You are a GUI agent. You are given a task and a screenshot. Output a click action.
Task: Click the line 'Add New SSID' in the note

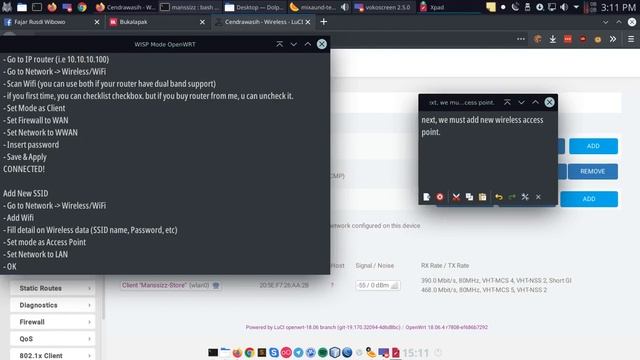(26, 193)
